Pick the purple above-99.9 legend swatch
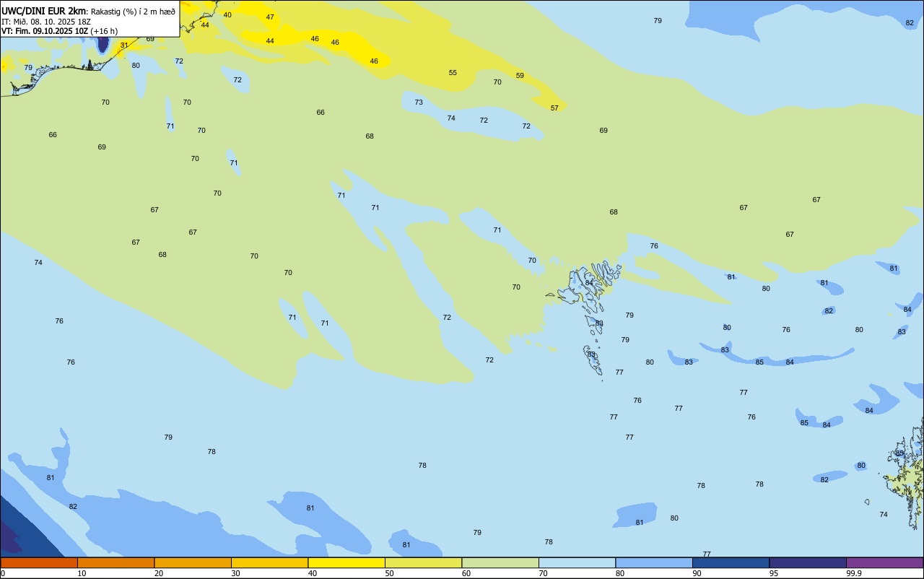Image resolution: width=924 pixels, height=579 pixels. pos(884,562)
